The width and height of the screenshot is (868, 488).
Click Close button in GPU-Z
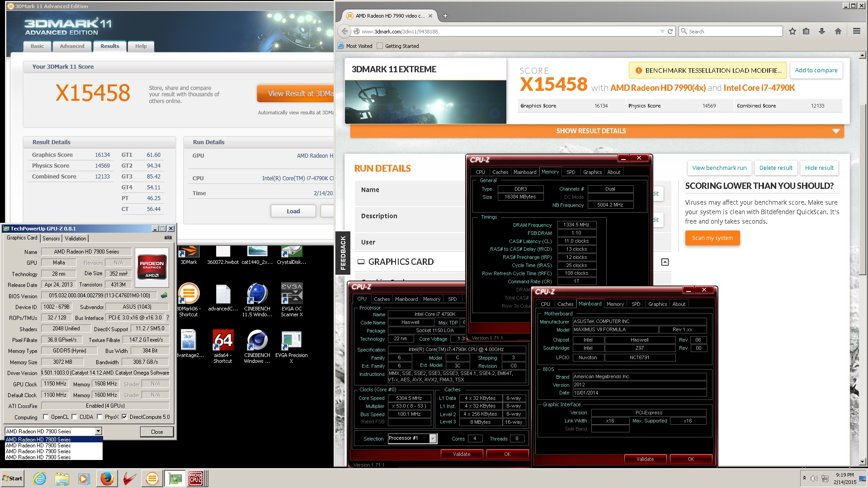pyautogui.click(x=157, y=432)
